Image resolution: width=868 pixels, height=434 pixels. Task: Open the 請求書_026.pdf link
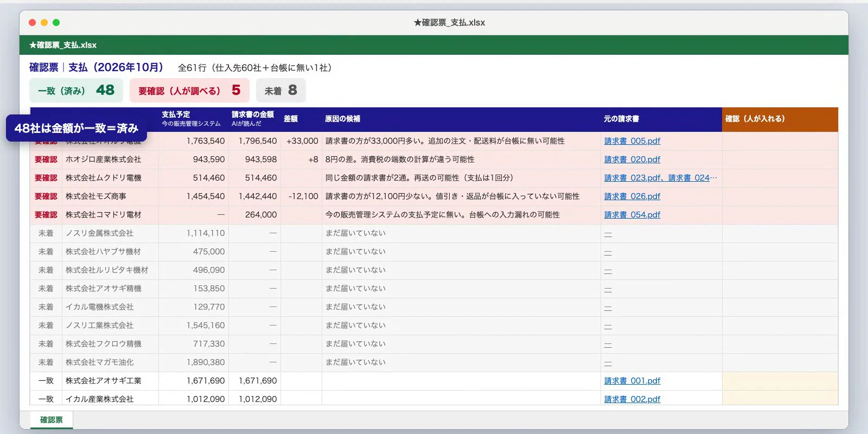632,196
